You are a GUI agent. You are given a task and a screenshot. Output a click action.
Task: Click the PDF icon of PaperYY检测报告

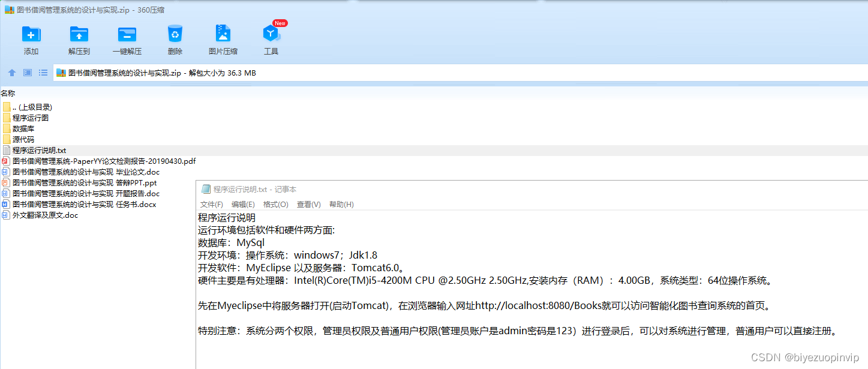6,161
